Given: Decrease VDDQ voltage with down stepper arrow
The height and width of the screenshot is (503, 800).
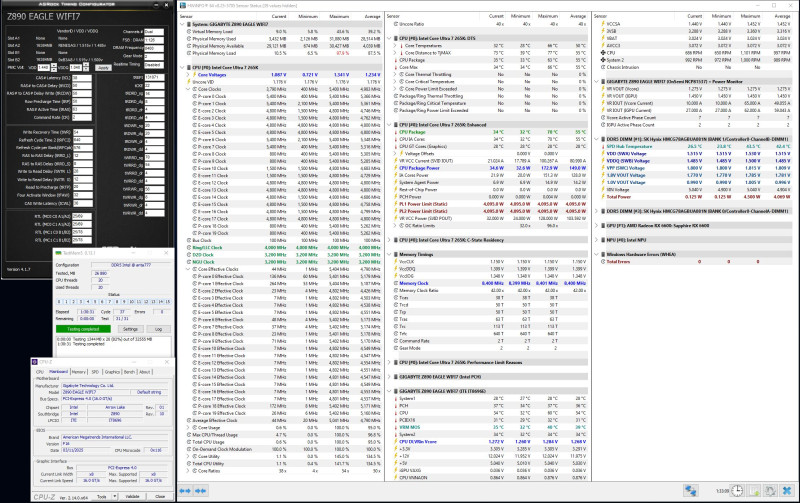Looking at the screenshot, I should (x=85, y=69).
